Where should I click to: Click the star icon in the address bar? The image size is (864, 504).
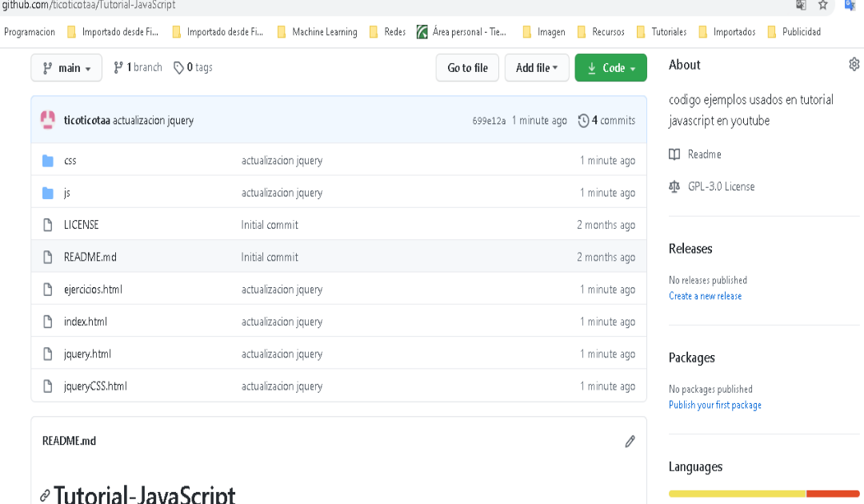(x=823, y=6)
